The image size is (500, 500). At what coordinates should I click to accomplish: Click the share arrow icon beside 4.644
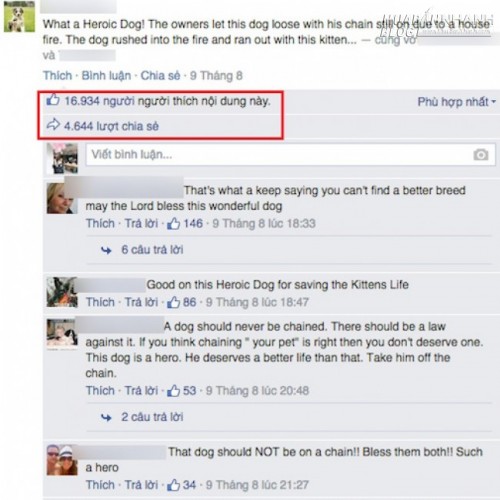coord(53,125)
